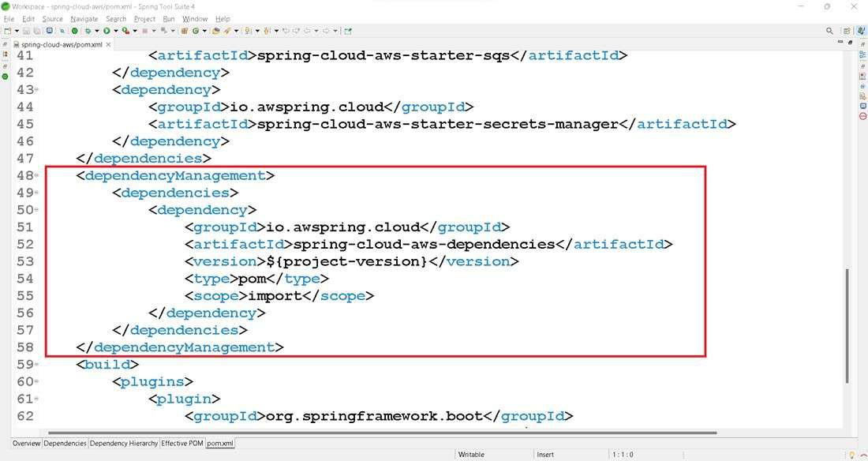The height and width of the screenshot is (461, 868).
Task: Open the Window menu
Action: point(195,19)
